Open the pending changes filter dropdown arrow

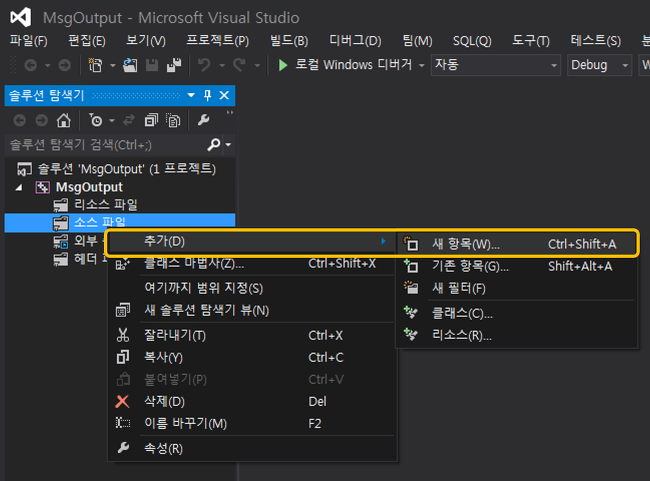pos(112,121)
